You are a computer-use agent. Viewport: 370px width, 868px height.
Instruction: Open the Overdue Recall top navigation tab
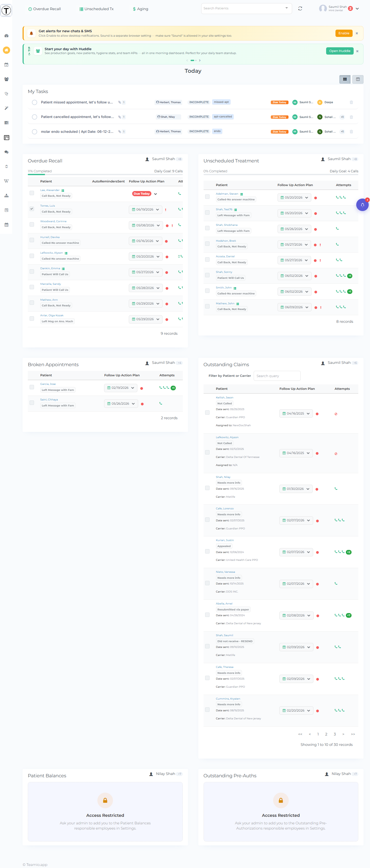click(44, 9)
